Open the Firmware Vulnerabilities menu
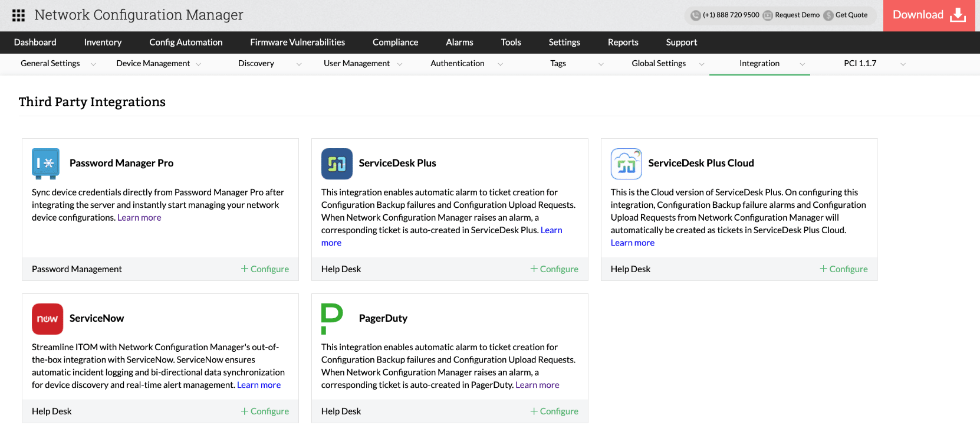 click(297, 43)
